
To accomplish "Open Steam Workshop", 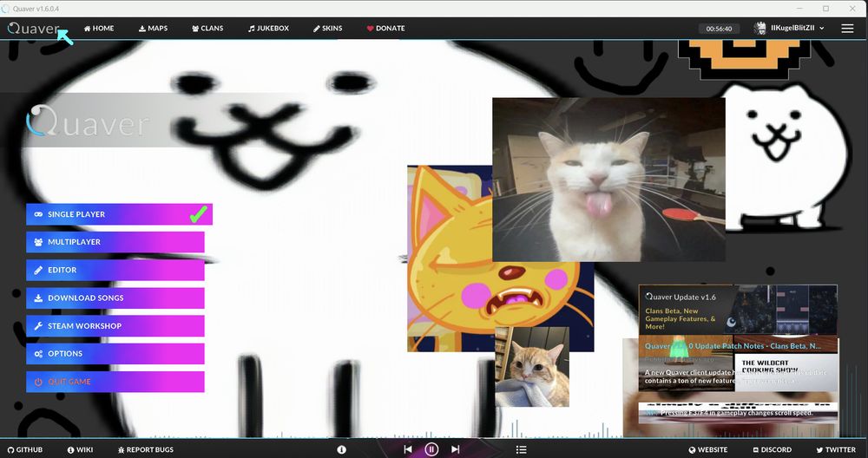I will 115,326.
